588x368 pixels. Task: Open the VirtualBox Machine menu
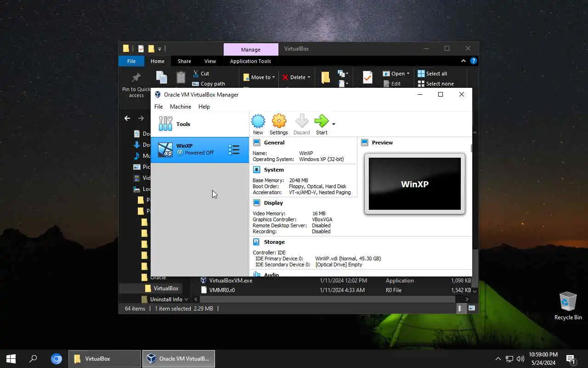point(181,106)
